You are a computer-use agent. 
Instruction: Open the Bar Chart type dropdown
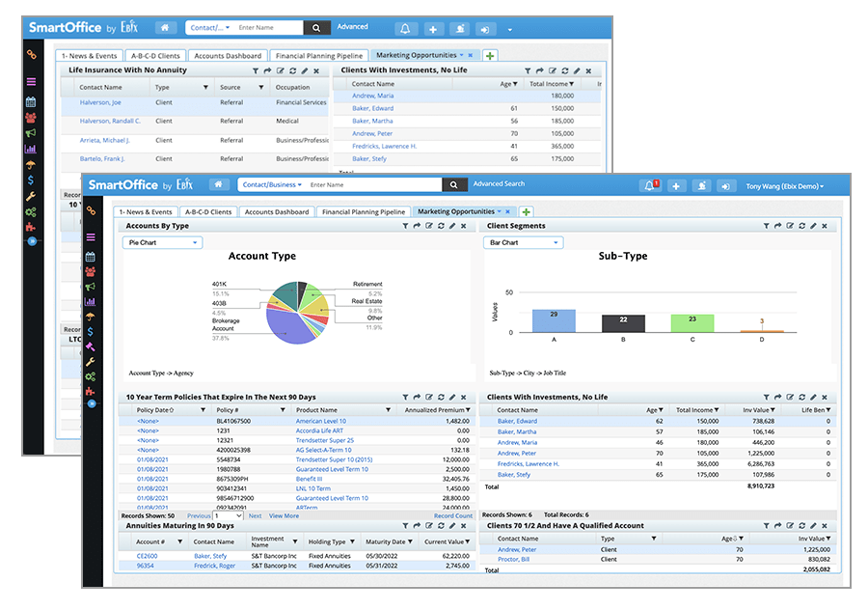[523, 243]
